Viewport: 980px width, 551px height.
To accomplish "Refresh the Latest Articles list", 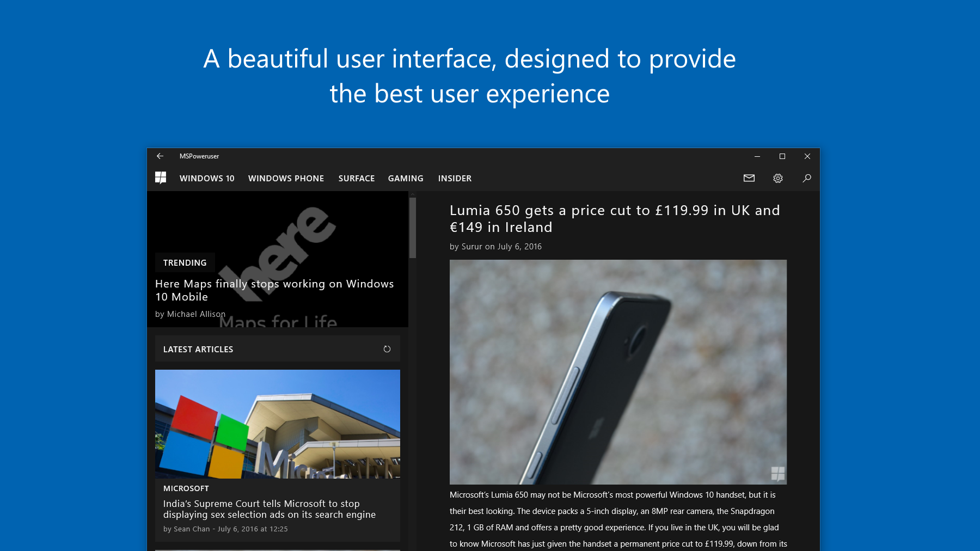I will click(387, 349).
